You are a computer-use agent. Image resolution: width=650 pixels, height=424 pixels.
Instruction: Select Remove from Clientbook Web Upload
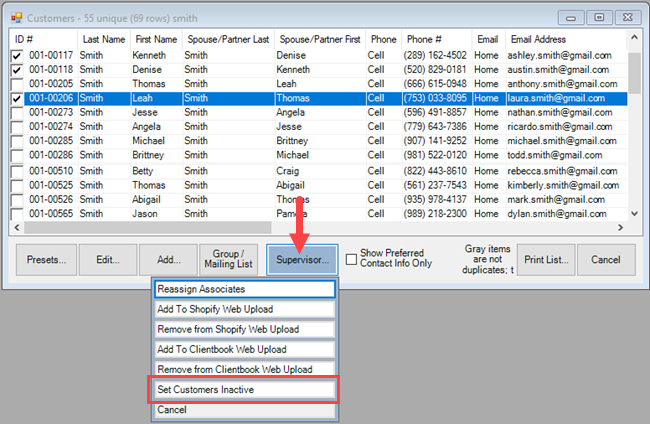243,369
